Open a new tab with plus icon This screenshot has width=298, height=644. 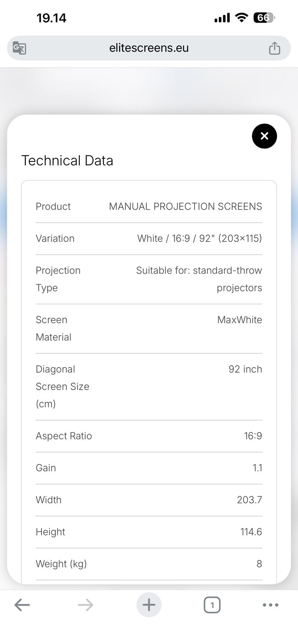click(x=149, y=605)
